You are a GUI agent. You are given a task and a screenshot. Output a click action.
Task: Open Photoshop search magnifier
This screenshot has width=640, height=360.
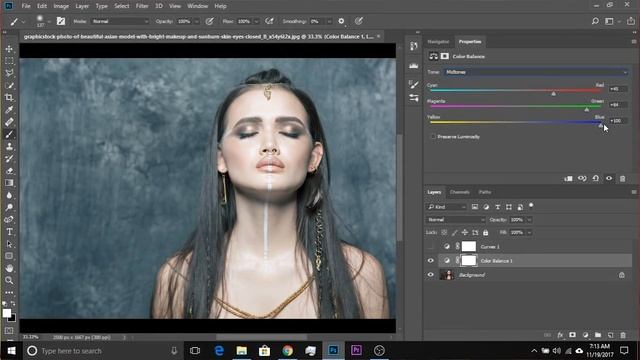tap(595, 21)
